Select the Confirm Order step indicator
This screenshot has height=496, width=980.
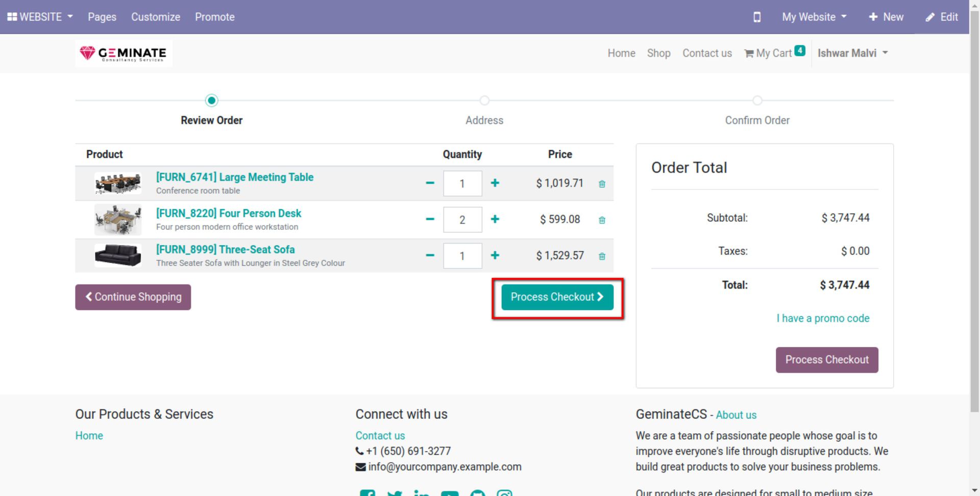[757, 100]
